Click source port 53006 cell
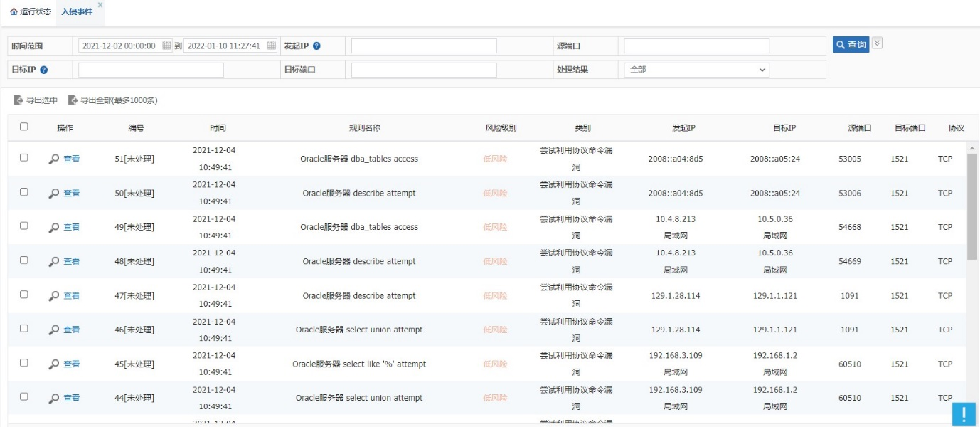980x427 pixels. [x=850, y=194]
